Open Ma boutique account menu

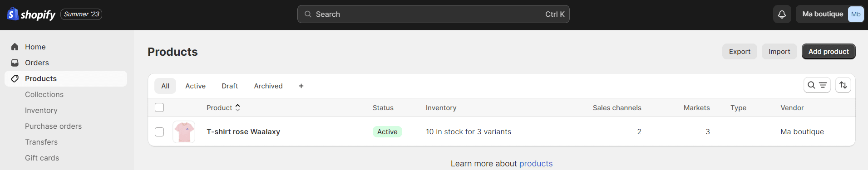(830, 14)
